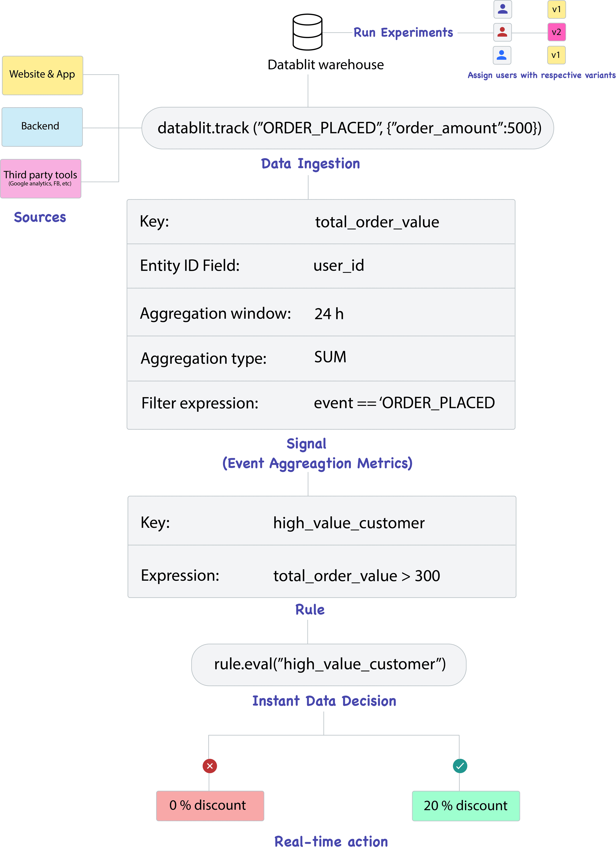Click the red X rejection icon
The image size is (616, 855).
tap(210, 766)
